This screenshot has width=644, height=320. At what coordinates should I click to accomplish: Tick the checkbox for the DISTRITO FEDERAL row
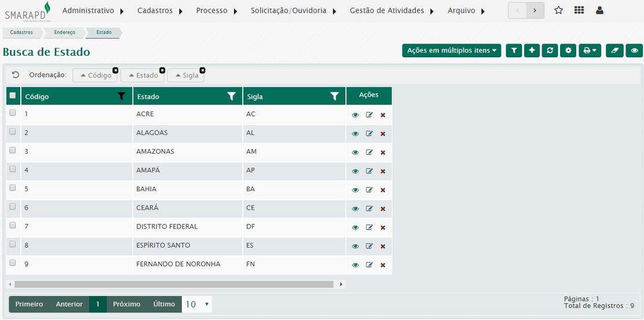[x=13, y=226]
